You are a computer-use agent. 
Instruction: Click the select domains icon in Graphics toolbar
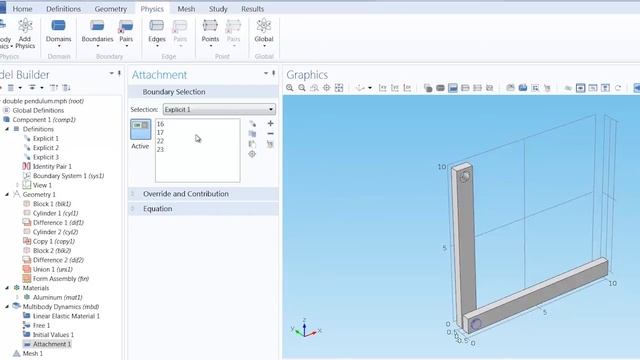(x=440, y=88)
